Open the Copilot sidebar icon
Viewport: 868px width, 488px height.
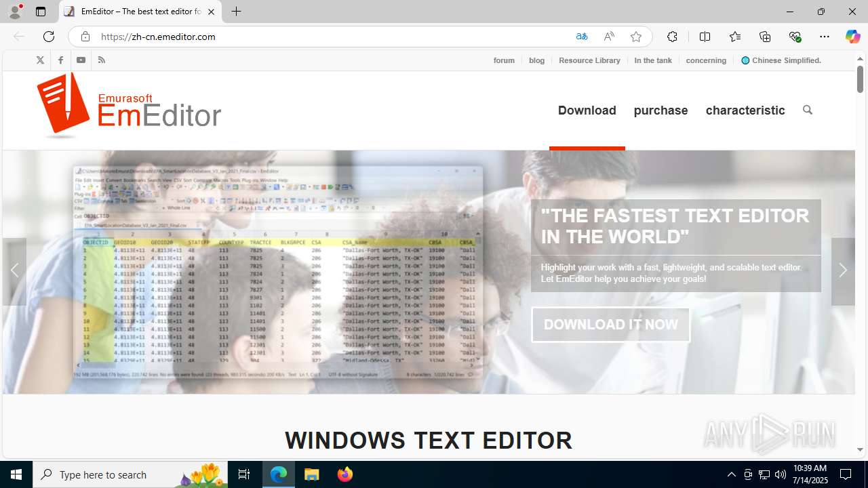(852, 37)
